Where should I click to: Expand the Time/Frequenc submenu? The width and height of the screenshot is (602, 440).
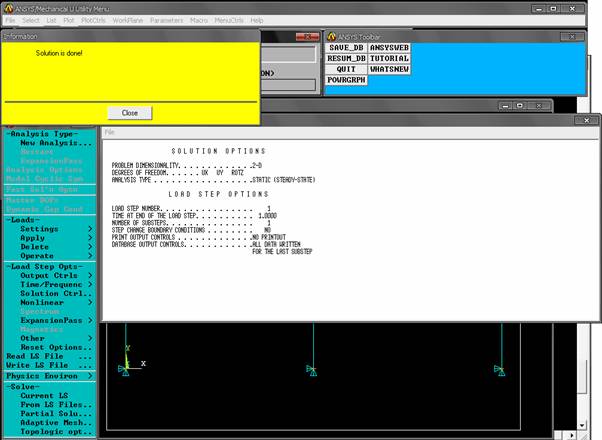point(56,285)
